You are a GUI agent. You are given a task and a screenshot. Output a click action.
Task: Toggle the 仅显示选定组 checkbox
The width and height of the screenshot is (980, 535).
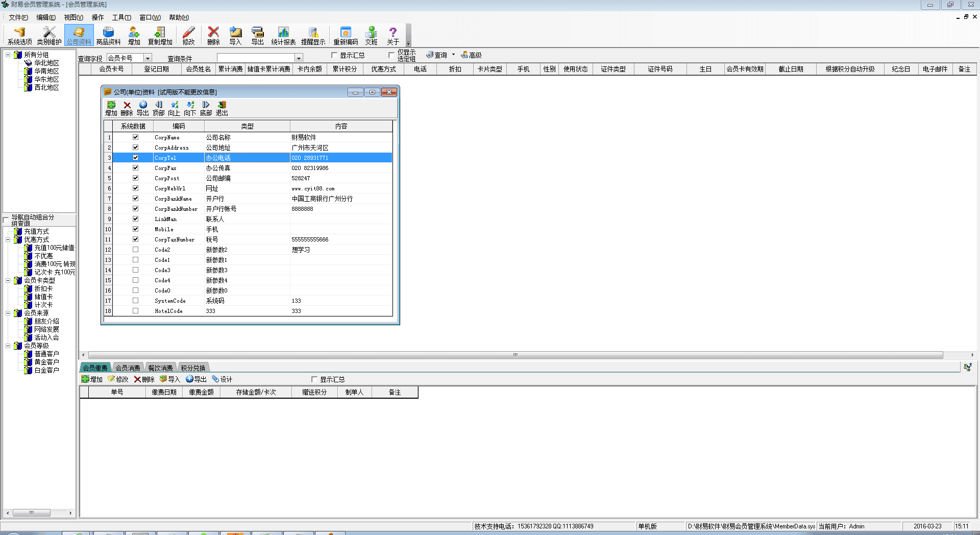tap(391, 55)
